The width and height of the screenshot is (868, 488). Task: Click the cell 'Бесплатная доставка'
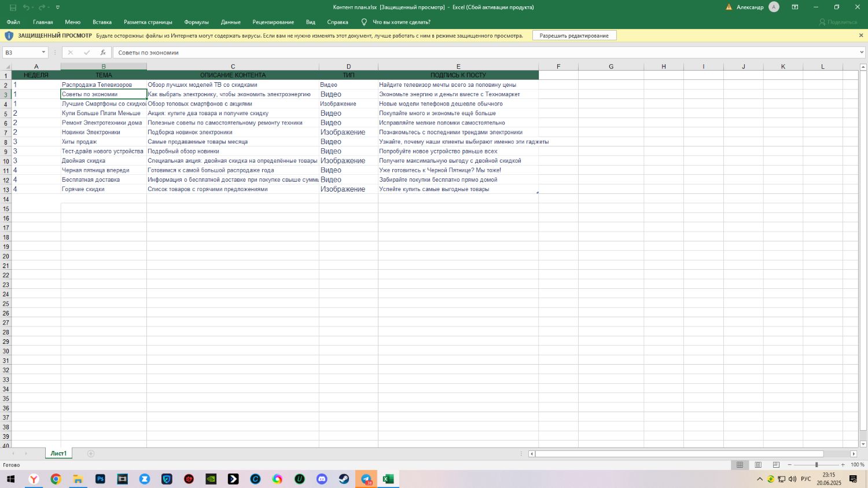[x=104, y=180]
